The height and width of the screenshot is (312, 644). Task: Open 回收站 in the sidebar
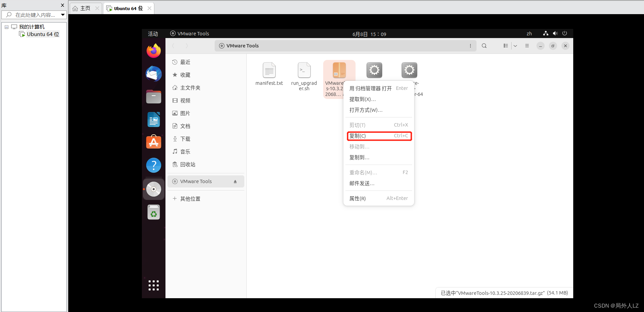[206, 165]
